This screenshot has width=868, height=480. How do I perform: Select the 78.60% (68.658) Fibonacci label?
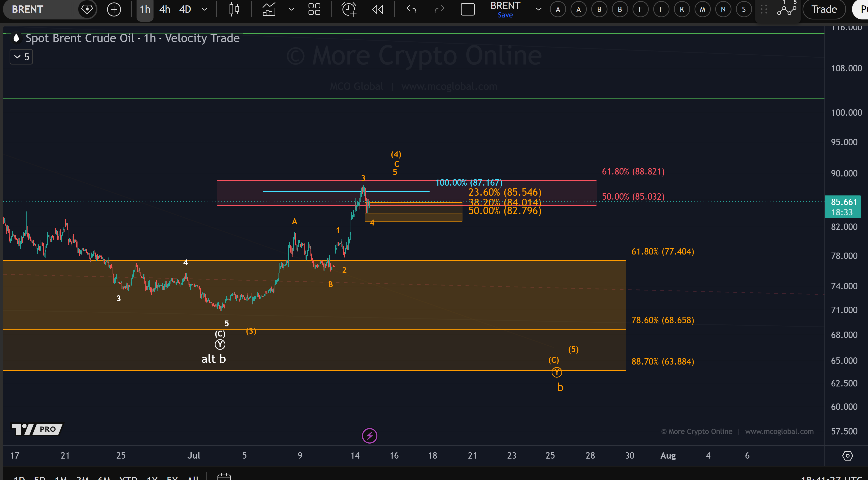pos(663,320)
